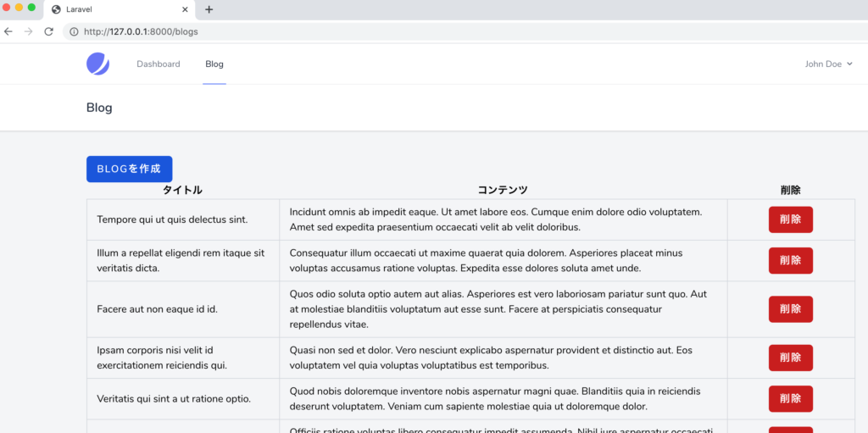This screenshot has width=868, height=433.
Task: Open the John Doe user dropdown
Action: [x=828, y=64]
